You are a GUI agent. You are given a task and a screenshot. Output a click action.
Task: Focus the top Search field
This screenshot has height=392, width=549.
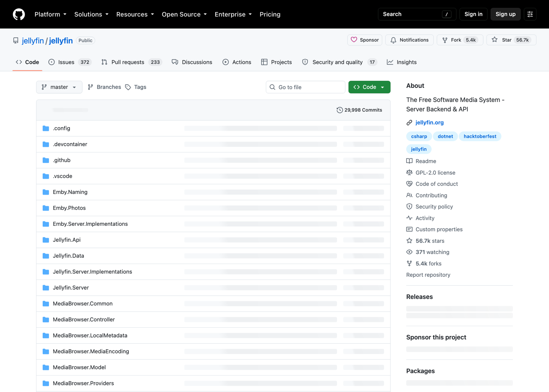[x=417, y=14]
